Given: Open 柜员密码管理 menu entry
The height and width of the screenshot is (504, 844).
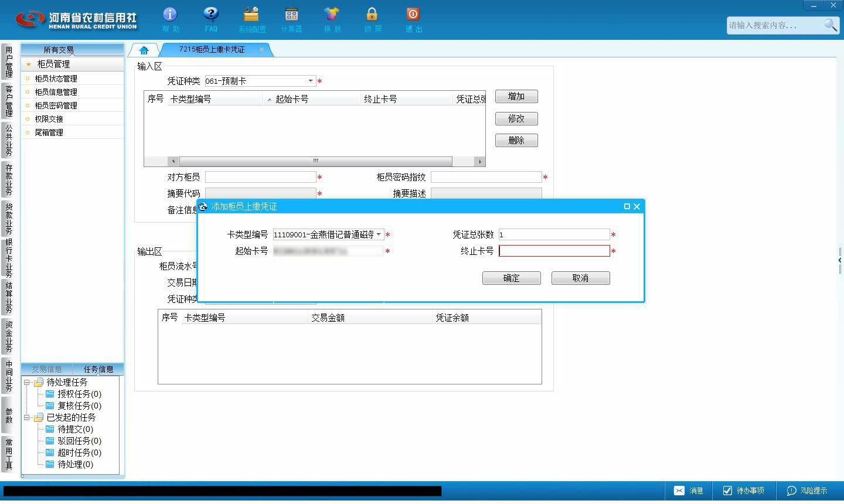Looking at the screenshot, I should [x=56, y=105].
